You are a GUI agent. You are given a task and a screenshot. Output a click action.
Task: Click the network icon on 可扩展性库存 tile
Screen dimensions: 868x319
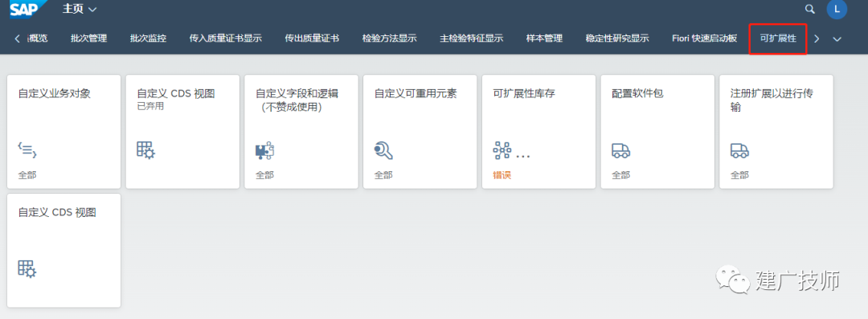pos(502,150)
